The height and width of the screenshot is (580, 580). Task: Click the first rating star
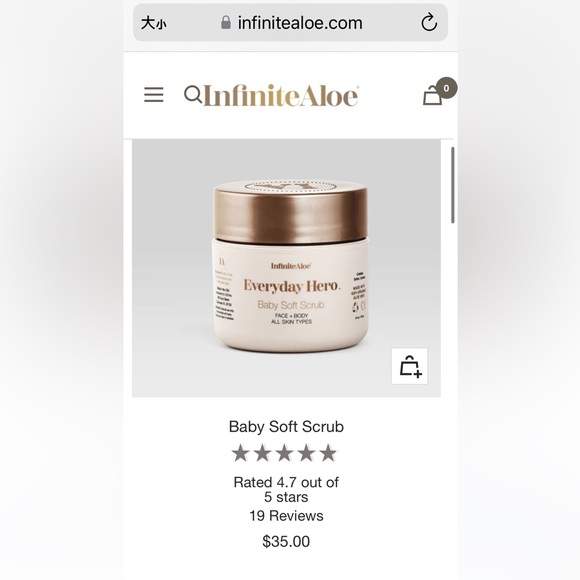(240, 453)
